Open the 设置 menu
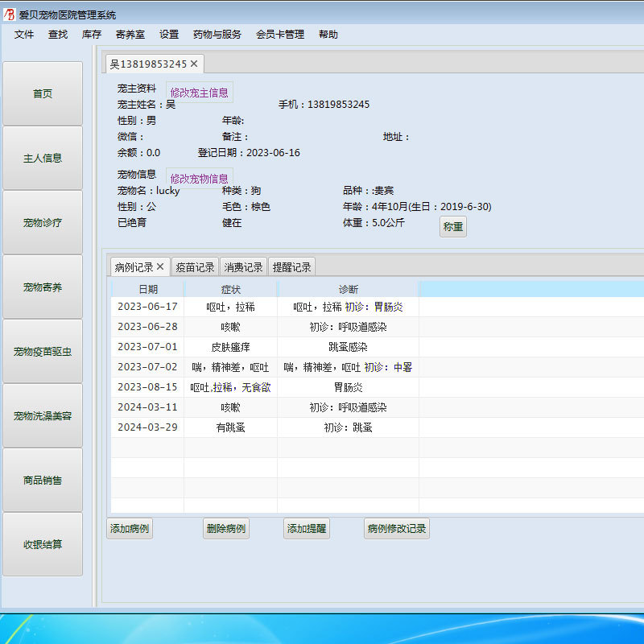This screenshot has width=644, height=644. (169, 35)
